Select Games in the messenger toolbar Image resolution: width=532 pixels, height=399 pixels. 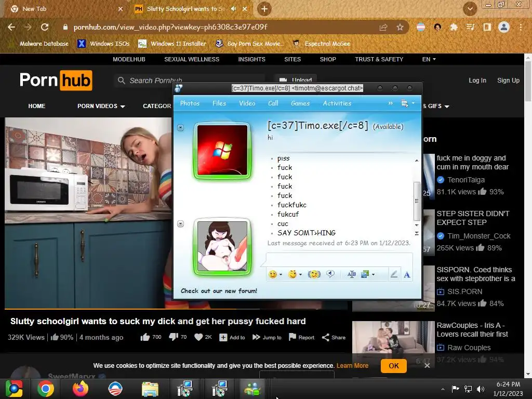click(x=300, y=103)
